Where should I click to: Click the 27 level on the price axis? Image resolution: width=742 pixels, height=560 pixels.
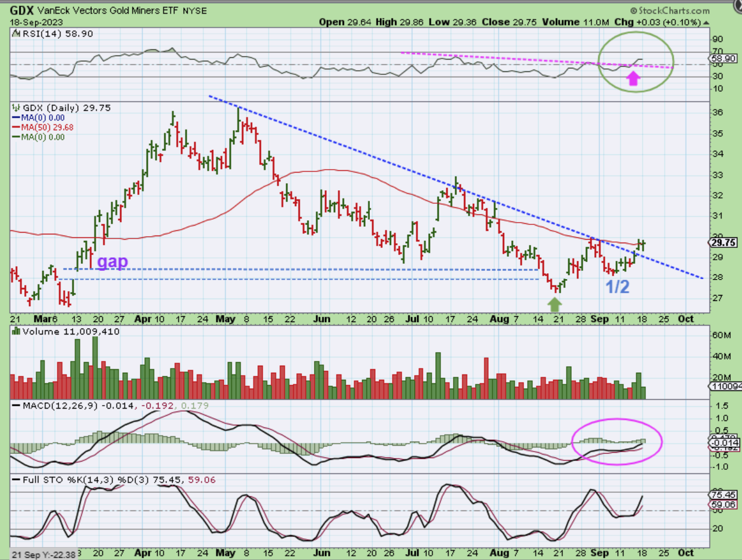point(717,298)
